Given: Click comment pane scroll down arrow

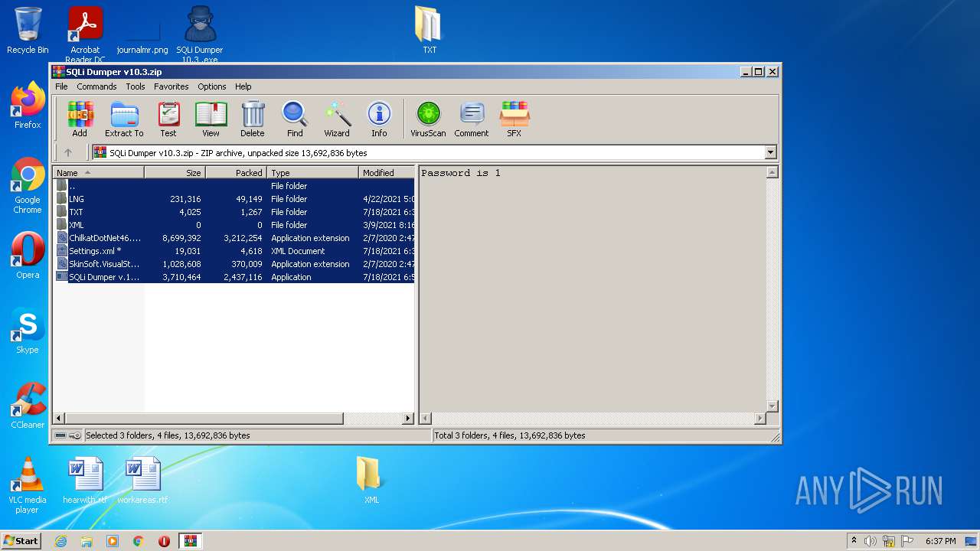Looking at the screenshot, I should [x=772, y=406].
